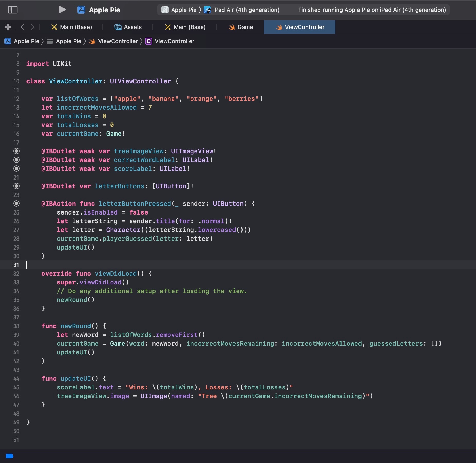Run the Apple Pie project
476x463 pixels.
point(62,10)
